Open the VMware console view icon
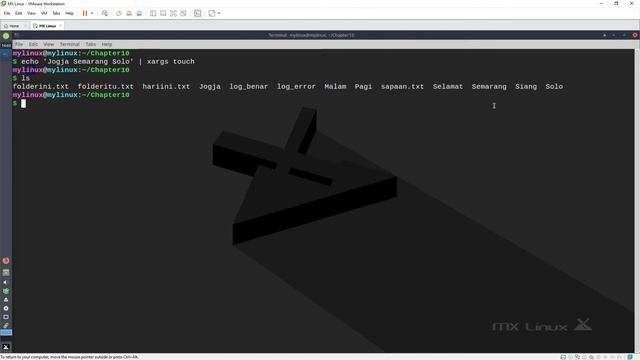 click(198, 13)
